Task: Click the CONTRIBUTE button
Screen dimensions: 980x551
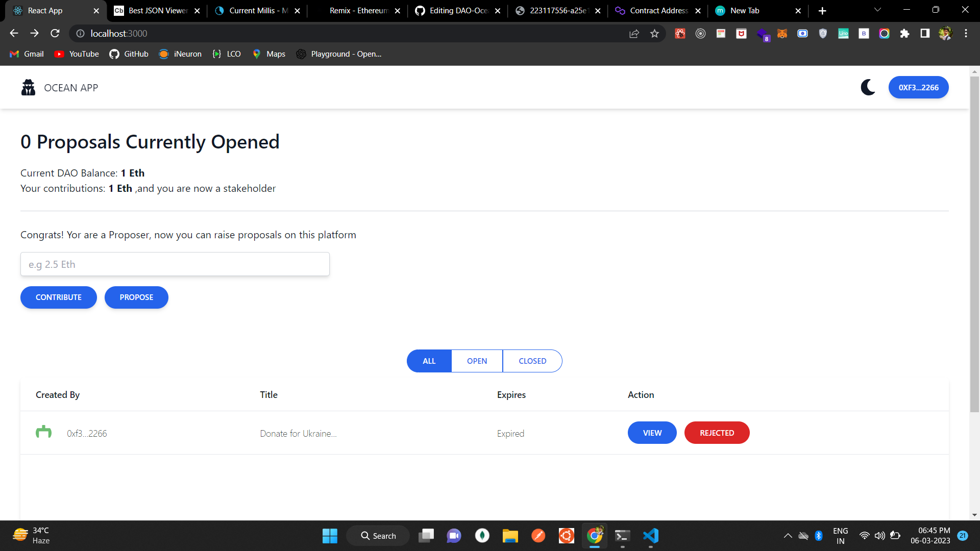Action: [58, 297]
